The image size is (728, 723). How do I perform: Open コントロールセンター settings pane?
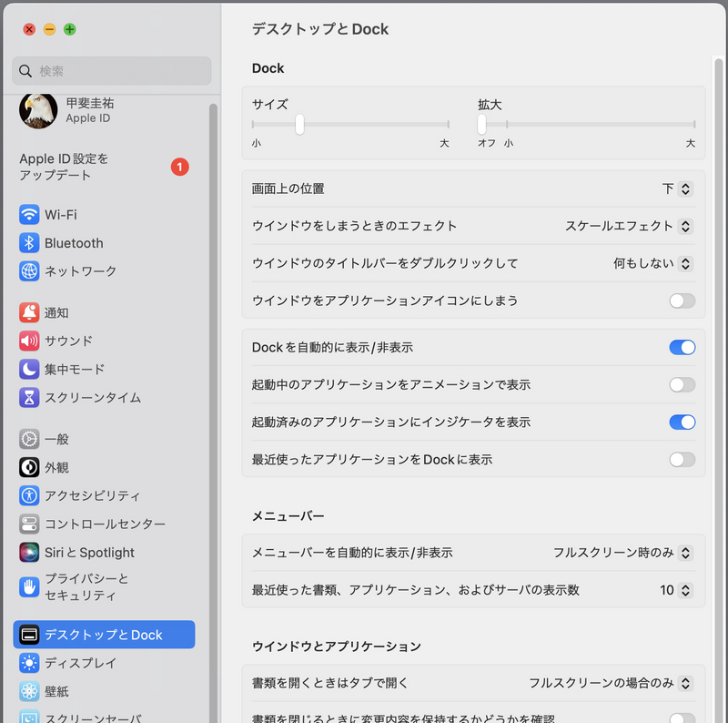104,524
